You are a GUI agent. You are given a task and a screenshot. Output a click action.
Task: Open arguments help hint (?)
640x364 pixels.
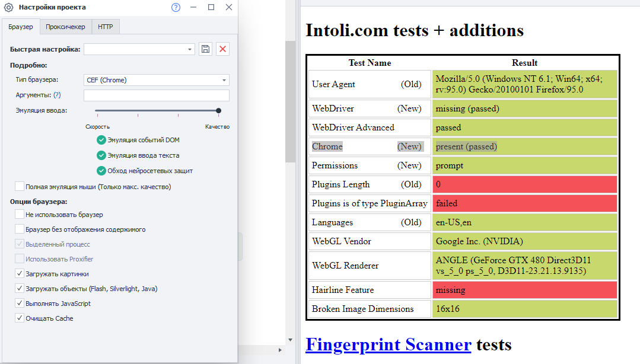57,95
